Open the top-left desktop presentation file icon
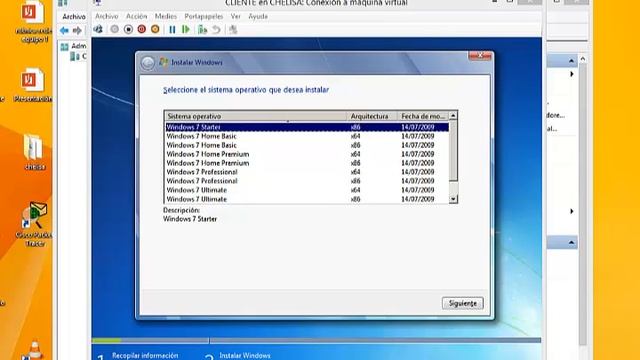Viewport: 640px width, 360px height. click(x=33, y=22)
